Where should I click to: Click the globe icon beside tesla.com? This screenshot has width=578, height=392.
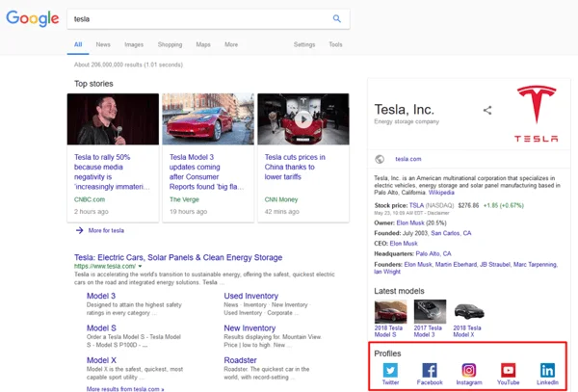pos(380,159)
